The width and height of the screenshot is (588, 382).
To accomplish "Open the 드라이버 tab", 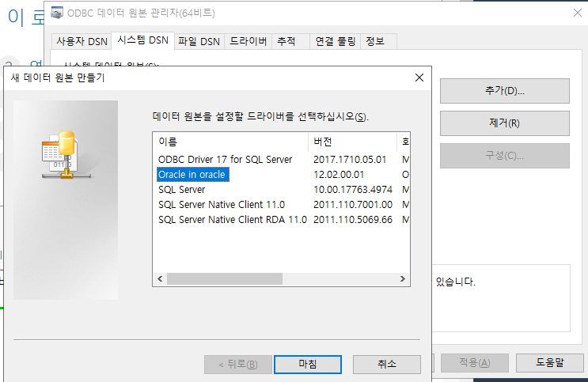I will (248, 41).
